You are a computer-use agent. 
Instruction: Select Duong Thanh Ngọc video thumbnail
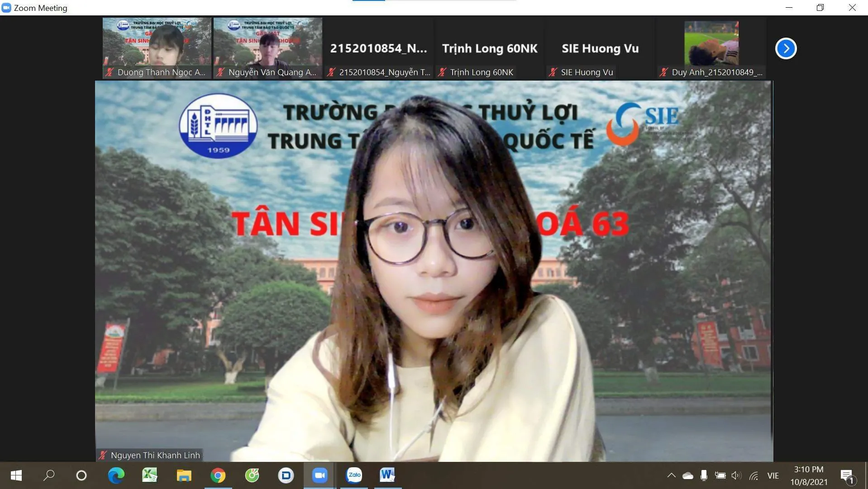click(x=157, y=48)
